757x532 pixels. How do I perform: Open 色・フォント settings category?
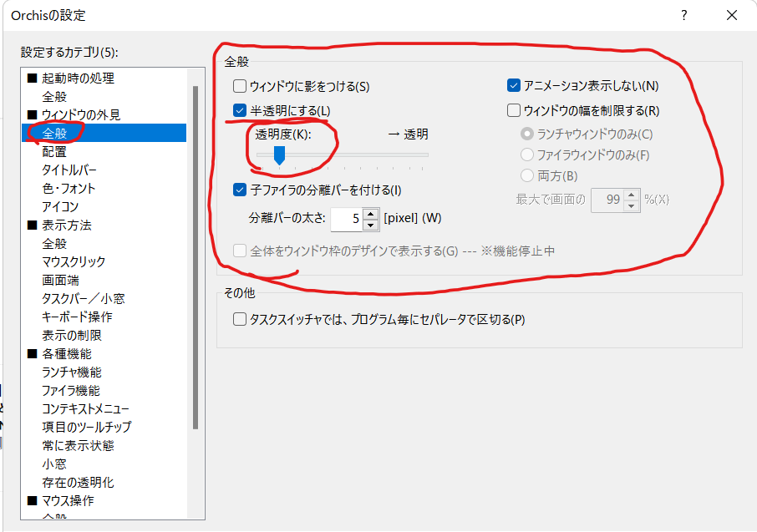(x=69, y=188)
